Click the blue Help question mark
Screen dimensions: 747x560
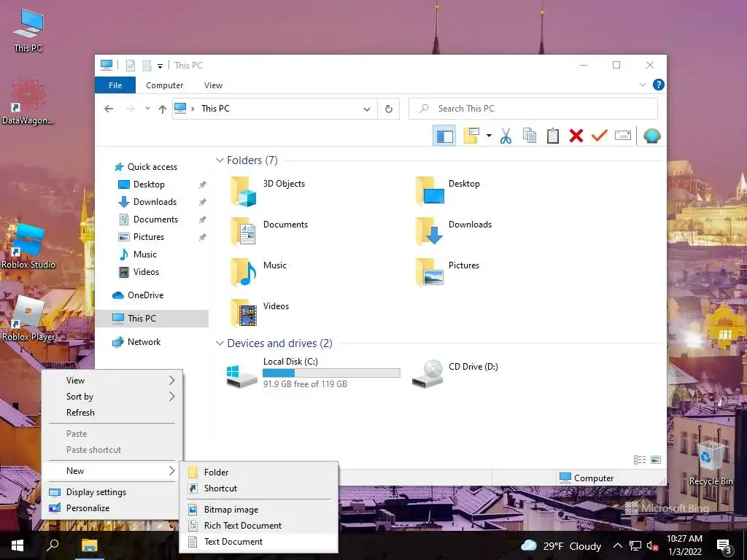[x=659, y=85]
